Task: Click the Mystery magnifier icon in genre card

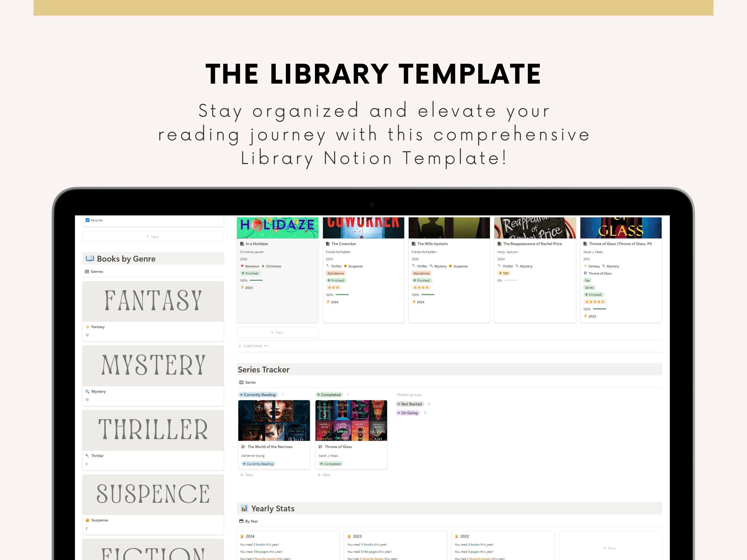Action: click(x=87, y=392)
